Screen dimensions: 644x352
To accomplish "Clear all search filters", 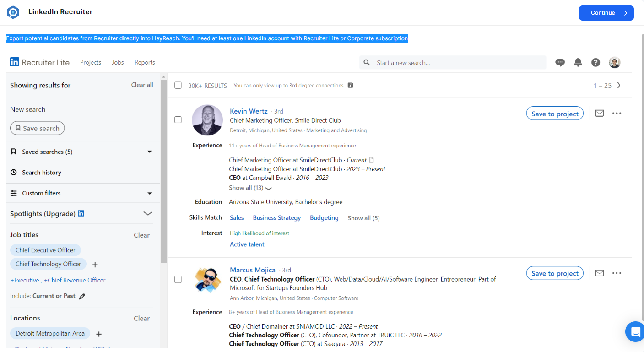I will (142, 85).
